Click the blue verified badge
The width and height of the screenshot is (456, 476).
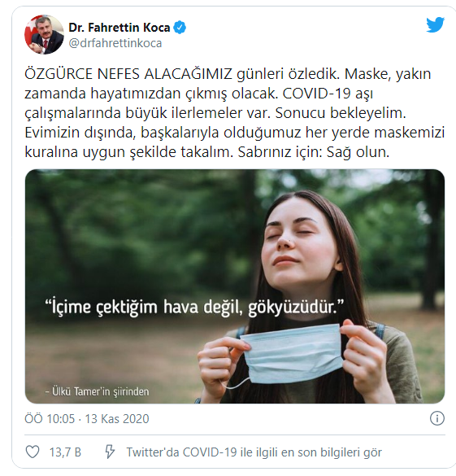(180, 28)
